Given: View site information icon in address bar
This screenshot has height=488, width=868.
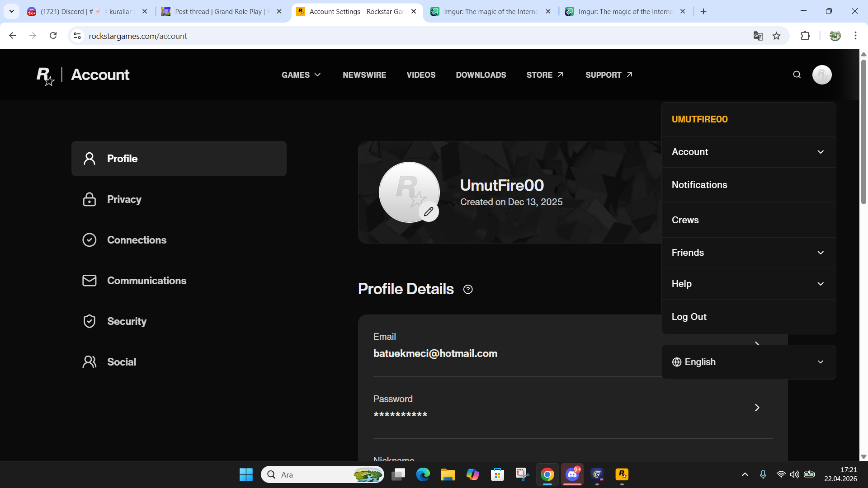Looking at the screenshot, I should click(x=77, y=36).
